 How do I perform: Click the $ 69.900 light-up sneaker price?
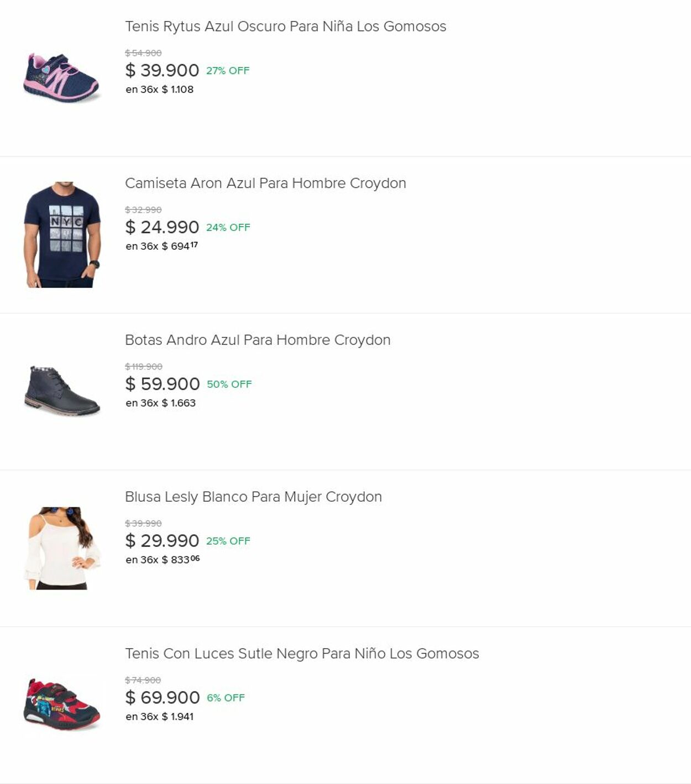pyautogui.click(x=163, y=698)
